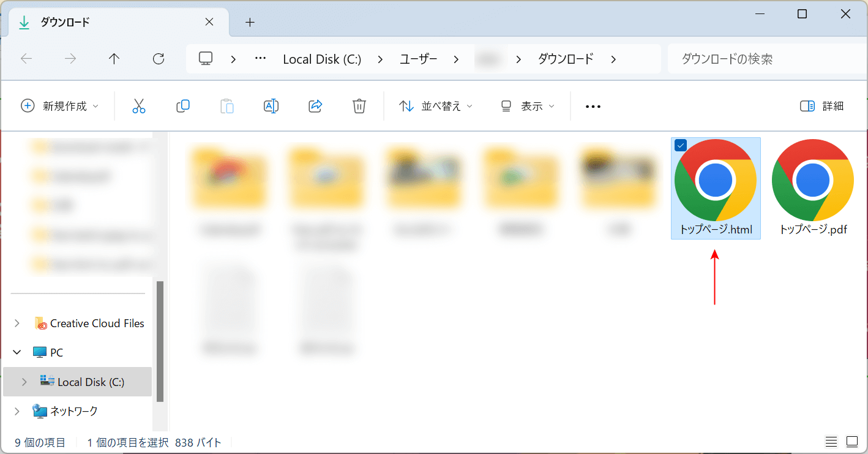This screenshot has height=454, width=868.
Task: Click chevron after Local Disk (C:) in address bar
Action: tap(380, 59)
